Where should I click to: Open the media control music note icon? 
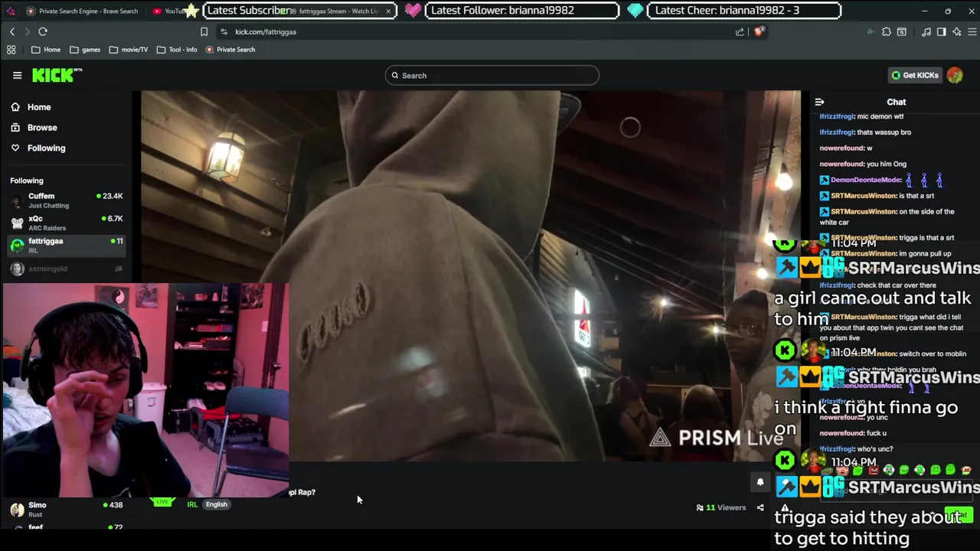(926, 31)
